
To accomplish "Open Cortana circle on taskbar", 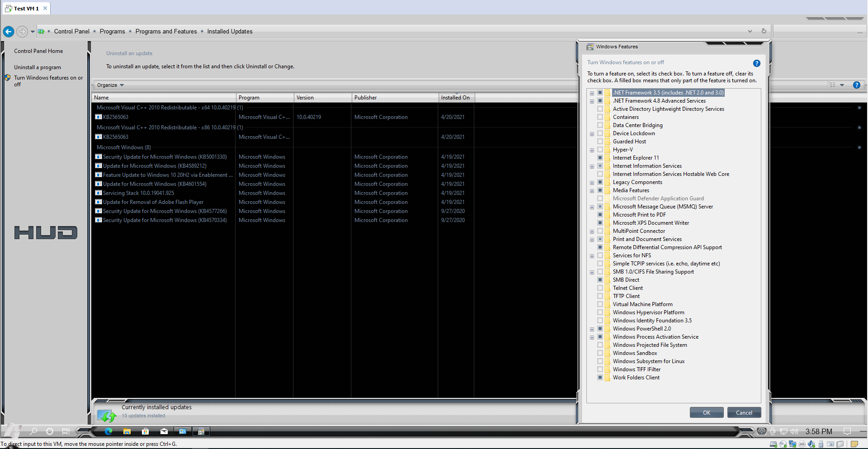I will [50, 431].
